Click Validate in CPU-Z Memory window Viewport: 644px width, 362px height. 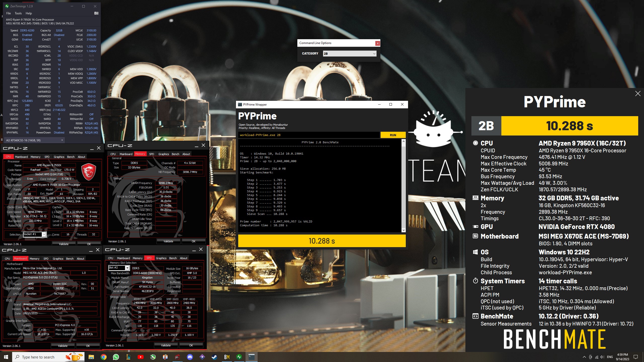pos(168,241)
